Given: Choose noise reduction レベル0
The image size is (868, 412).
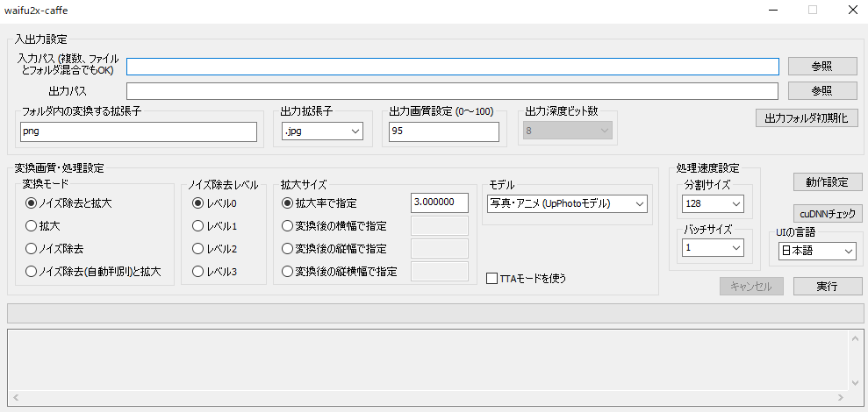Looking at the screenshot, I should click(214, 203).
